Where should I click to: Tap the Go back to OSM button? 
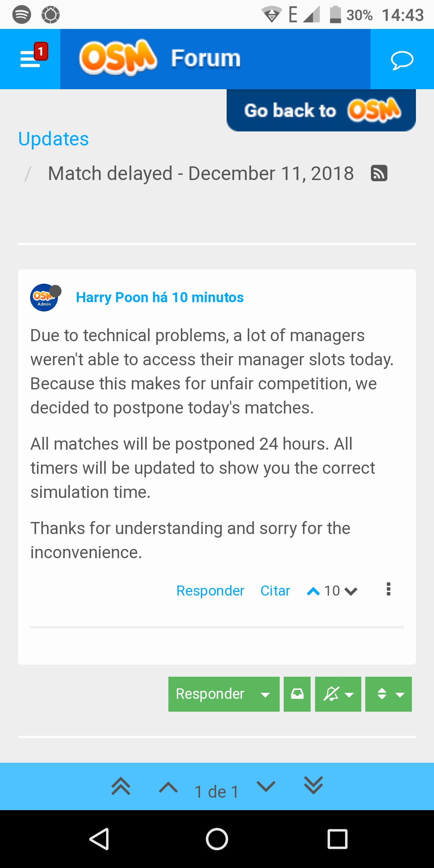(x=321, y=110)
